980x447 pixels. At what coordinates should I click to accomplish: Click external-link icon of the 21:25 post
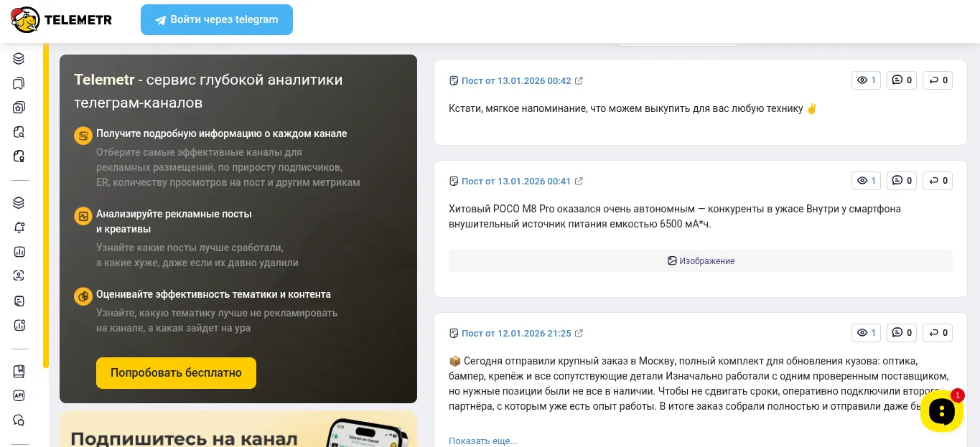[579, 334]
